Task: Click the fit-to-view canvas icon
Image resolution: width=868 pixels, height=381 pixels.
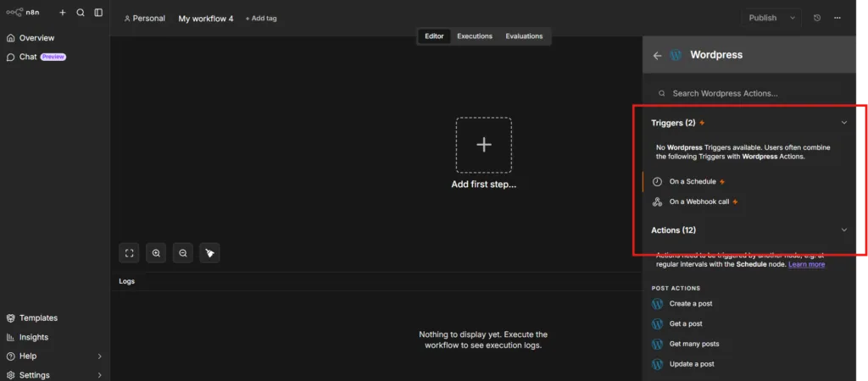Action: coord(129,253)
